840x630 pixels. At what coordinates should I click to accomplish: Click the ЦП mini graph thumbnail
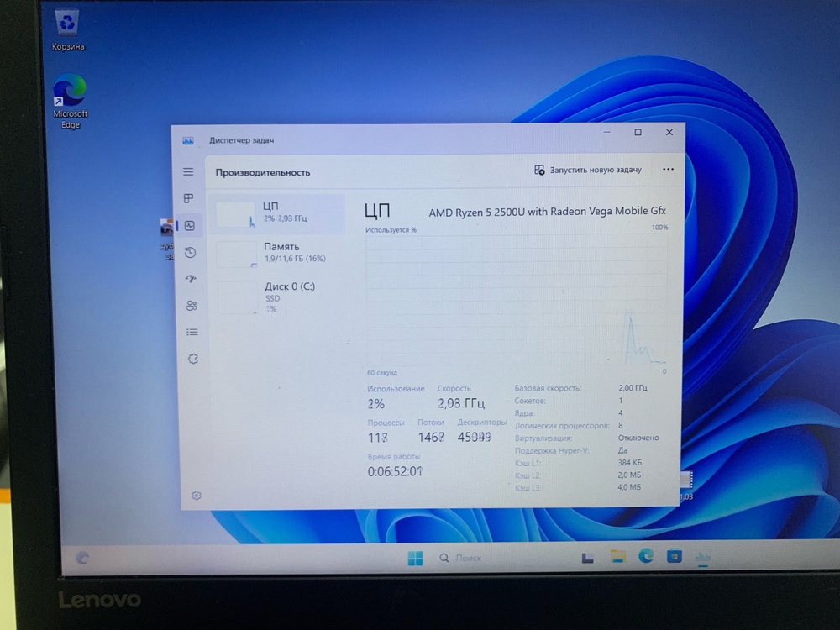(x=235, y=214)
